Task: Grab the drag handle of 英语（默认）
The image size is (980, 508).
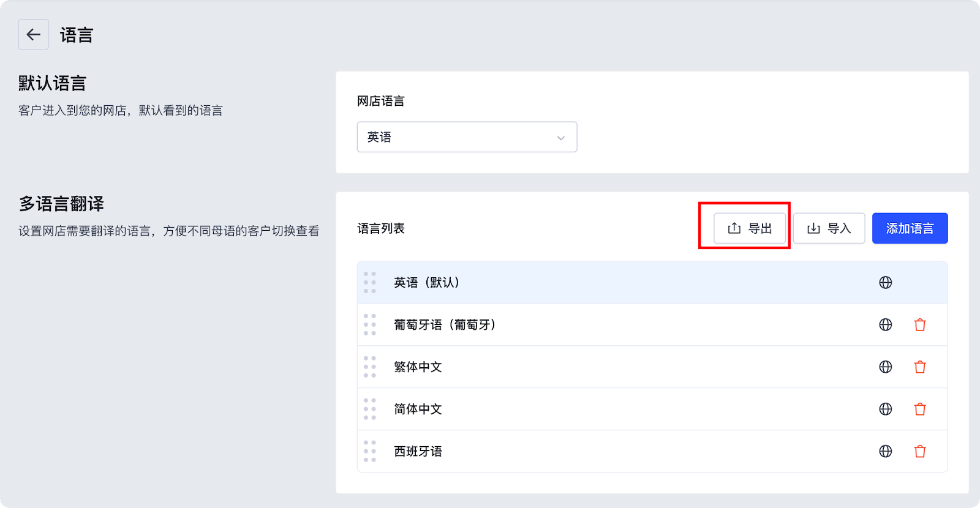Action: tap(370, 283)
